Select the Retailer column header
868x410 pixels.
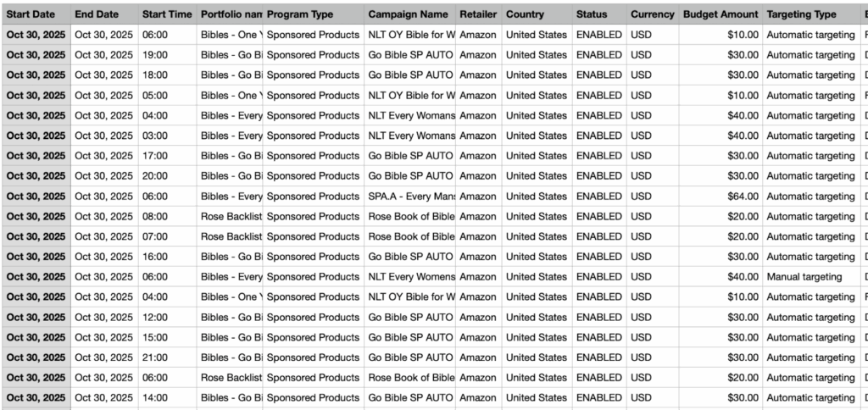tap(478, 14)
